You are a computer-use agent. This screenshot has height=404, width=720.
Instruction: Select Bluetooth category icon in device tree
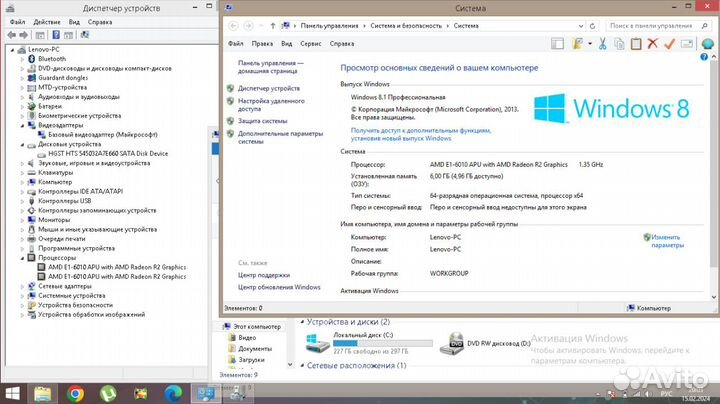click(x=31, y=59)
